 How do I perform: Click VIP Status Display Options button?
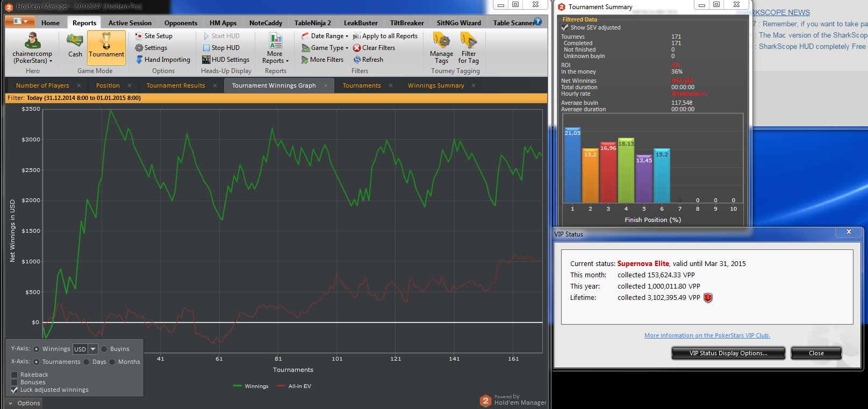[728, 353]
